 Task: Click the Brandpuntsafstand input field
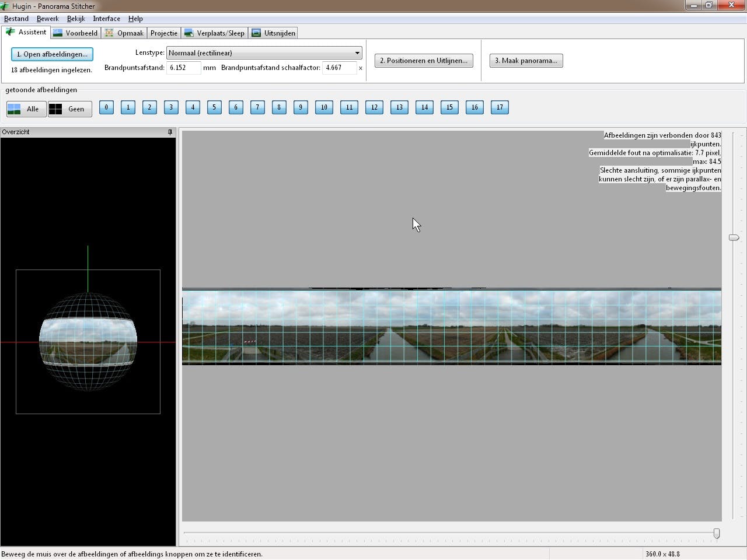(x=183, y=68)
